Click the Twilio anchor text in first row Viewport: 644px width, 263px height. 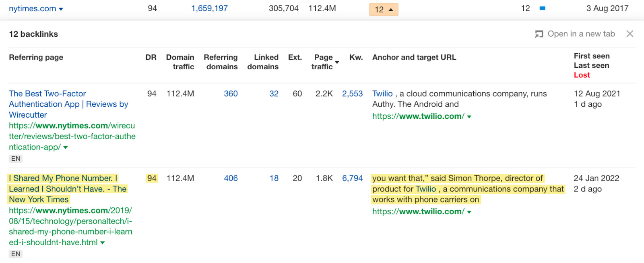(382, 93)
